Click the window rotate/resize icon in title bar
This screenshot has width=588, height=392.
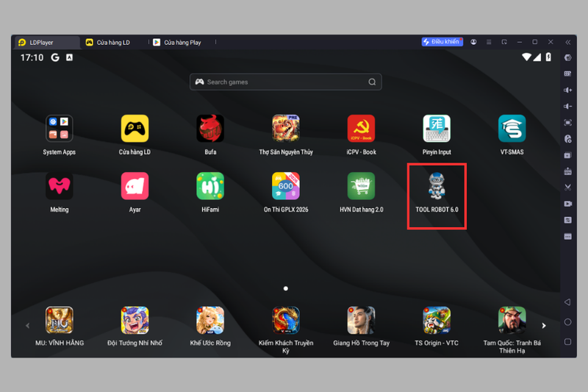[x=504, y=42]
